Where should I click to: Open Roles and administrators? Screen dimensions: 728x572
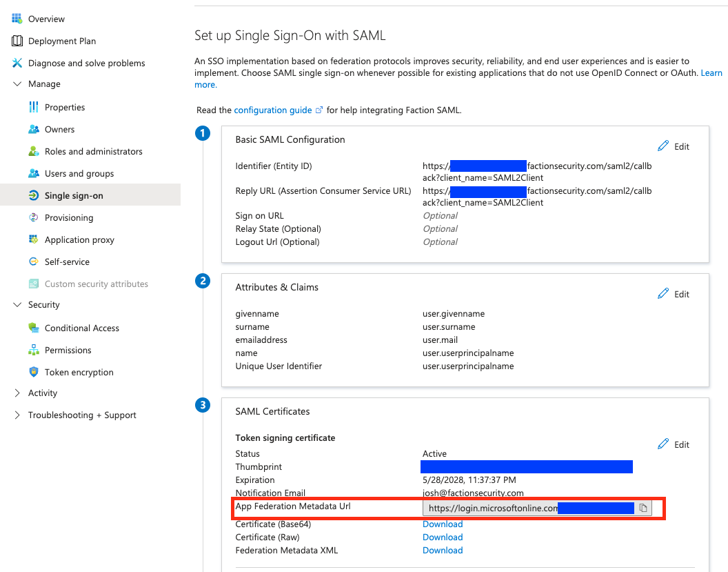tap(93, 152)
